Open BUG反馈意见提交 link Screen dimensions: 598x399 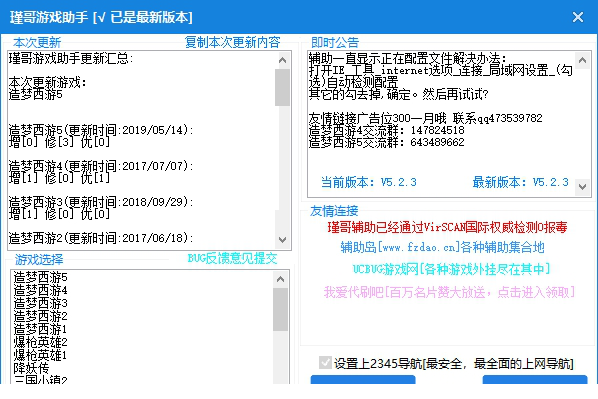tap(232, 258)
